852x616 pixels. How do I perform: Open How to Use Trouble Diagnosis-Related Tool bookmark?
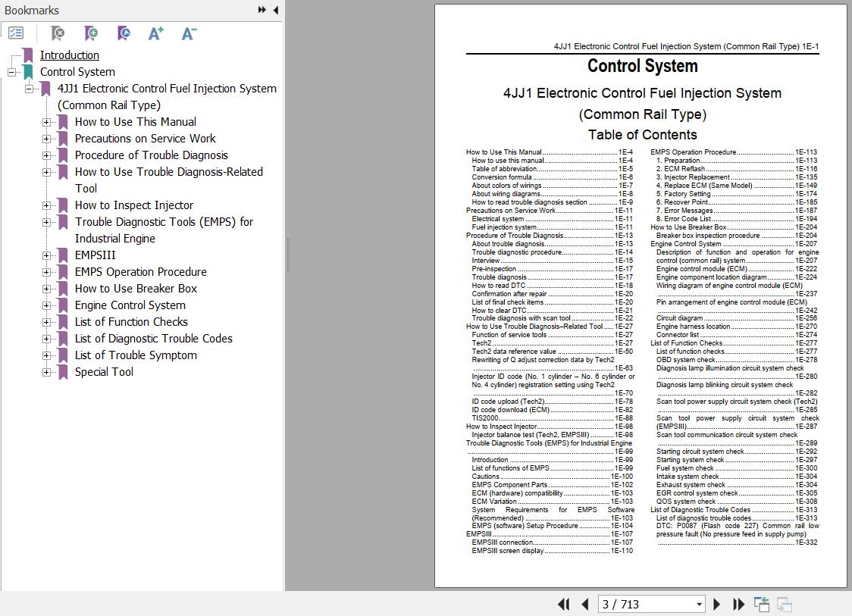tap(169, 180)
